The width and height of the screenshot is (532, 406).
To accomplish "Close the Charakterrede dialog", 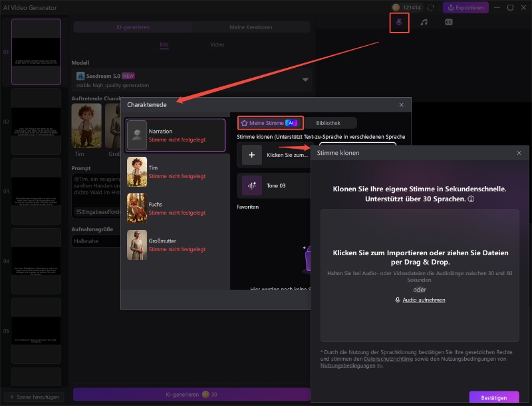I will pos(401,105).
